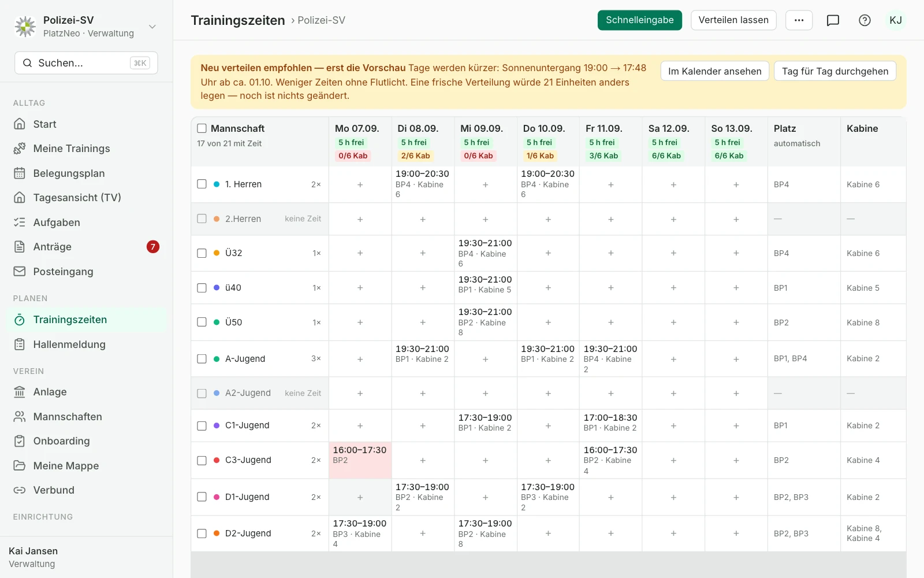Click the Onboarding clipboard-check icon
The image size is (924, 578).
[20, 441]
